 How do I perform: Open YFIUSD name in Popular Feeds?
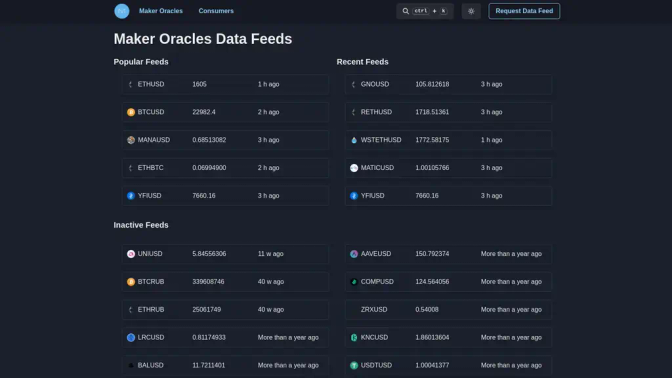(150, 196)
